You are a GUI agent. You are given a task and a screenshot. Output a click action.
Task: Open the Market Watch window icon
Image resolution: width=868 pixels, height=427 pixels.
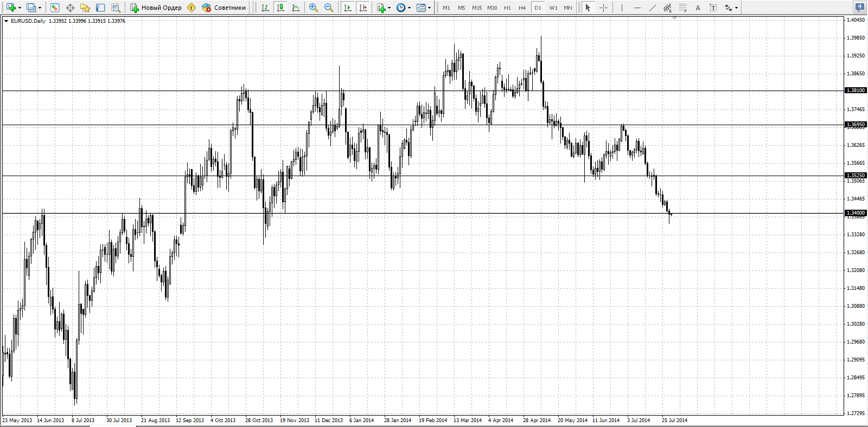[54, 8]
